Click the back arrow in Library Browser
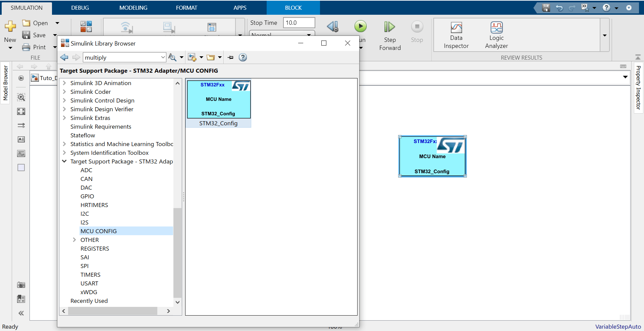The image size is (644, 331). [x=64, y=57]
